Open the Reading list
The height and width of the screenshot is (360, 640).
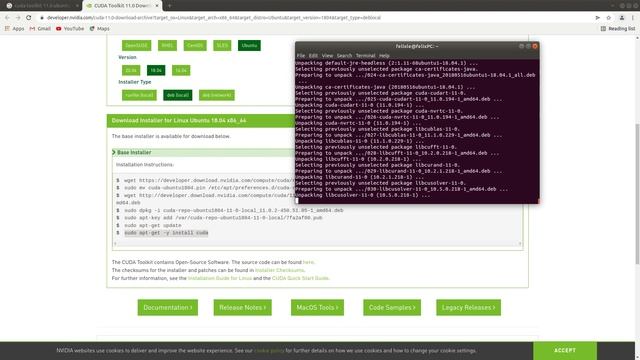coord(618,29)
